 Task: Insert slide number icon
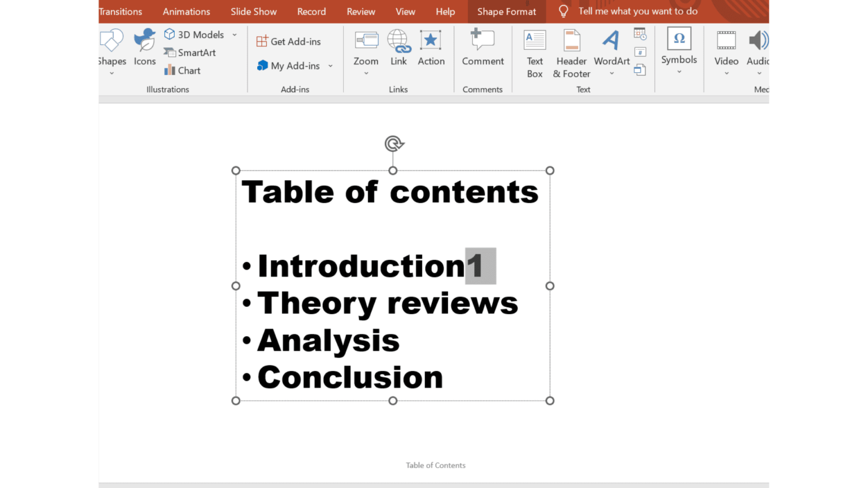click(x=640, y=53)
